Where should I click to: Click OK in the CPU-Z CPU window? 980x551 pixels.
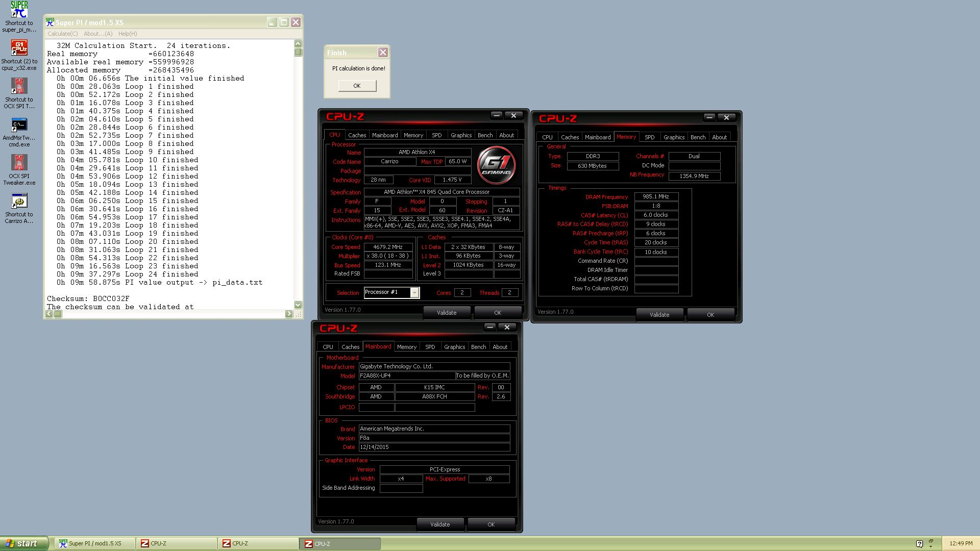[x=498, y=313]
